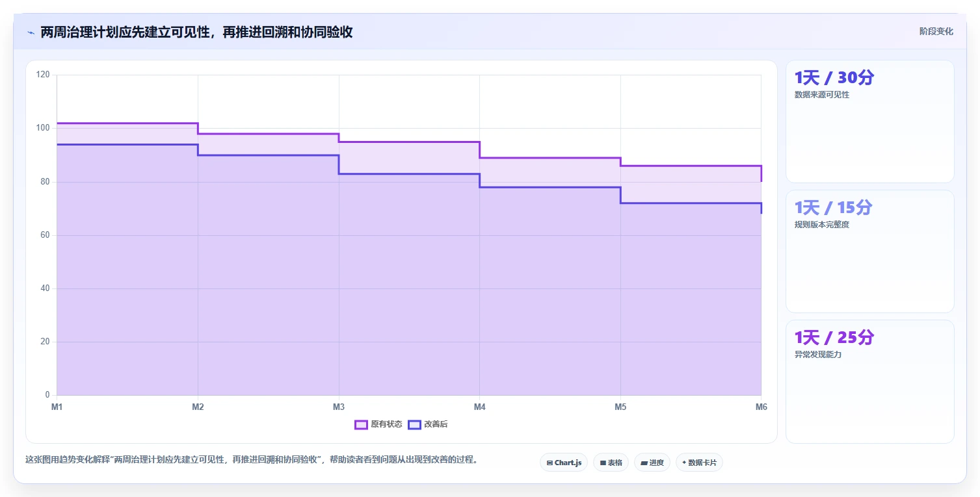Viewport: 980px width, 497px height.
Task: Click the M2 axis label
Action: (x=198, y=407)
